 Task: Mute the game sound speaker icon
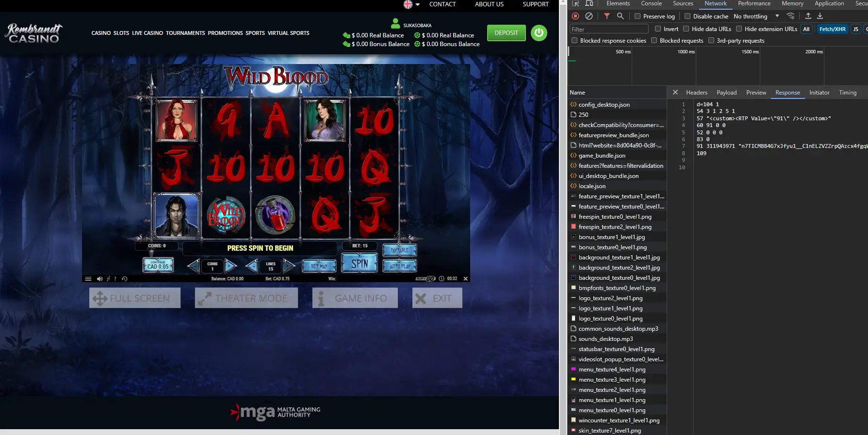click(x=99, y=279)
